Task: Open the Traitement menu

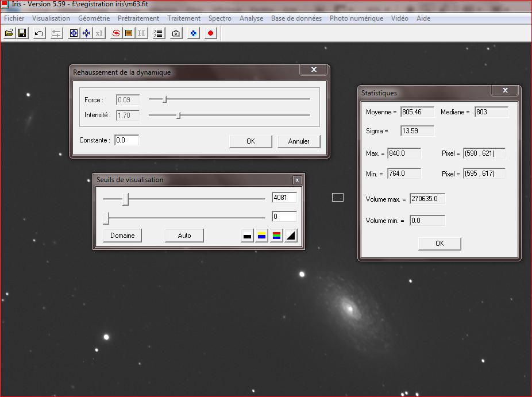Action: 184,18
